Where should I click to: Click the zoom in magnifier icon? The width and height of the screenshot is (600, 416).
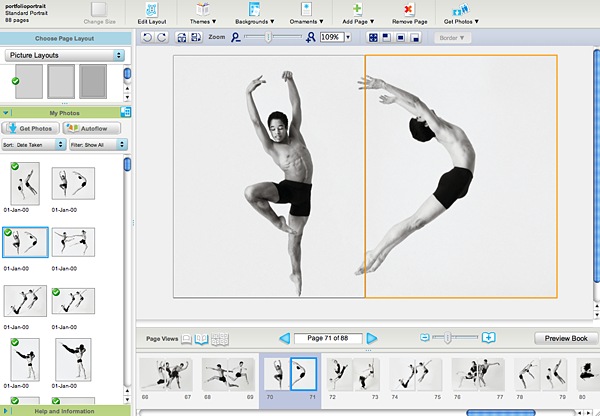(311, 37)
